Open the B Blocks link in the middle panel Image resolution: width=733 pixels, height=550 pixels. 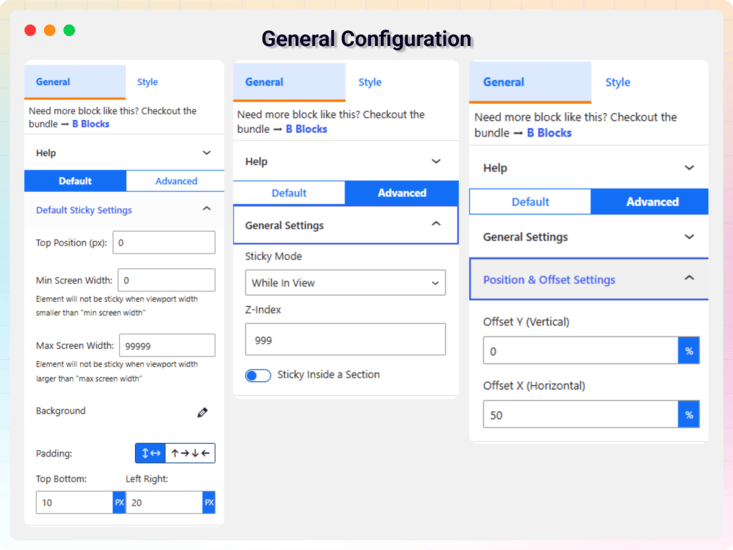tap(306, 129)
